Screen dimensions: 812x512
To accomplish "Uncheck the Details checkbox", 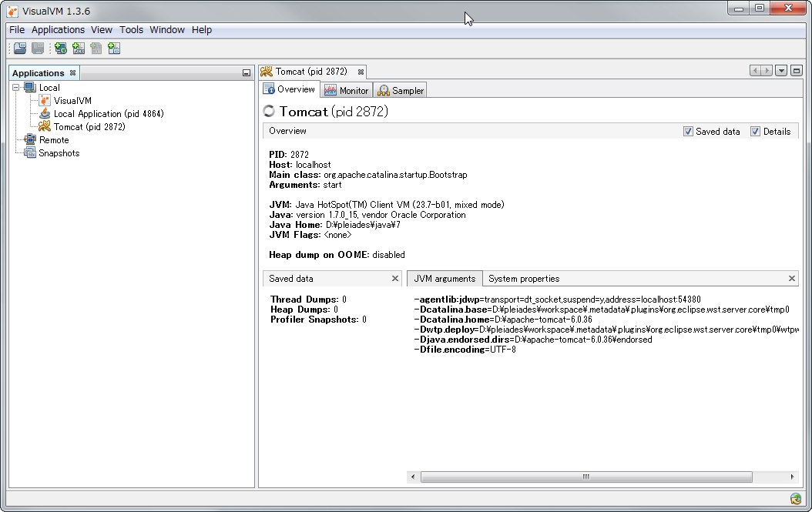I will click(756, 132).
